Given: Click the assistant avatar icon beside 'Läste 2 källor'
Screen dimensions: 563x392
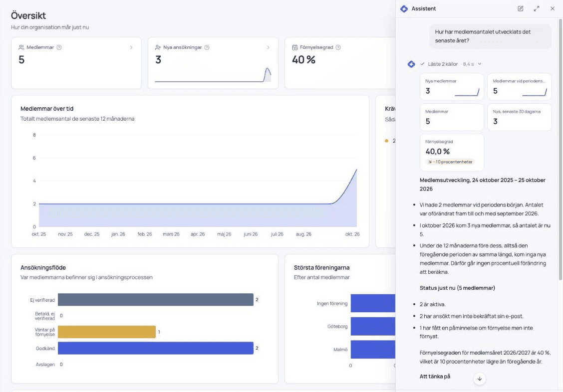Looking at the screenshot, I should point(411,64).
